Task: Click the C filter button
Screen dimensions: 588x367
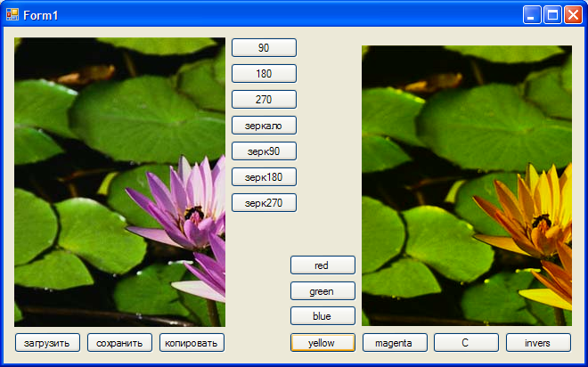Action: click(465, 342)
